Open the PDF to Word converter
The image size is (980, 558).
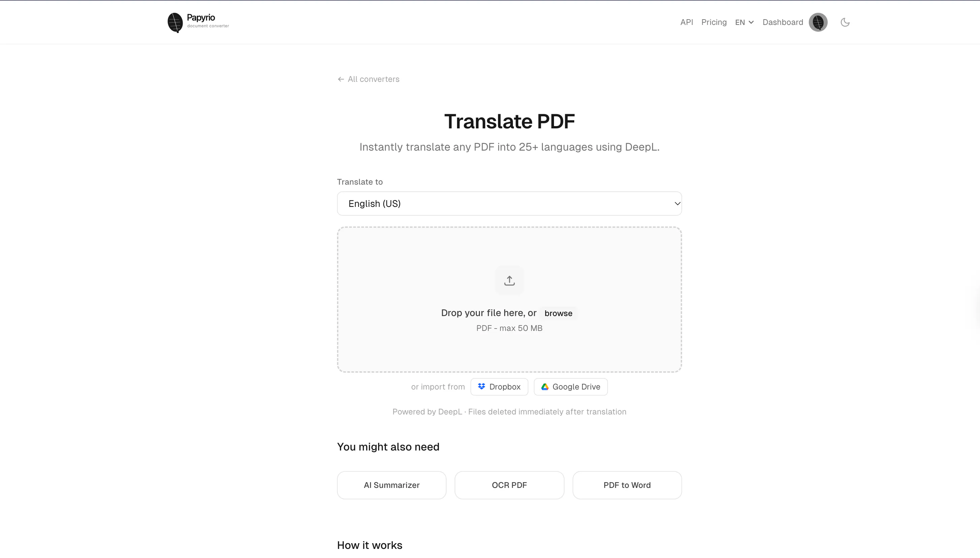pos(627,485)
